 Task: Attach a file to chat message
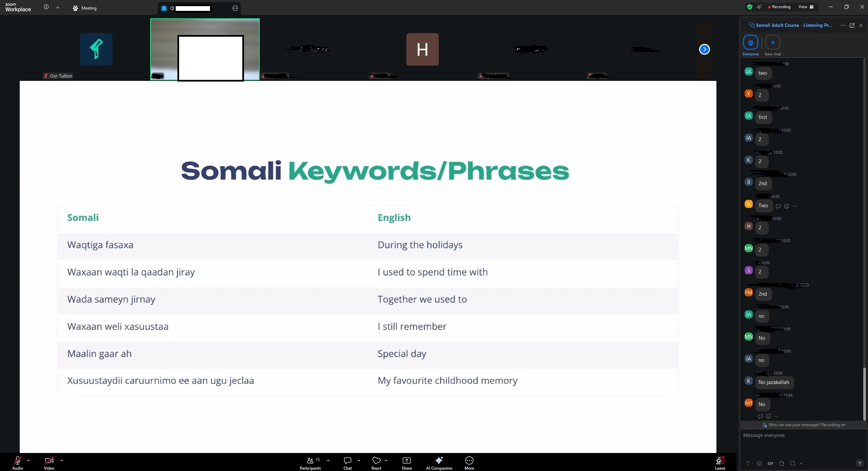pos(782,464)
